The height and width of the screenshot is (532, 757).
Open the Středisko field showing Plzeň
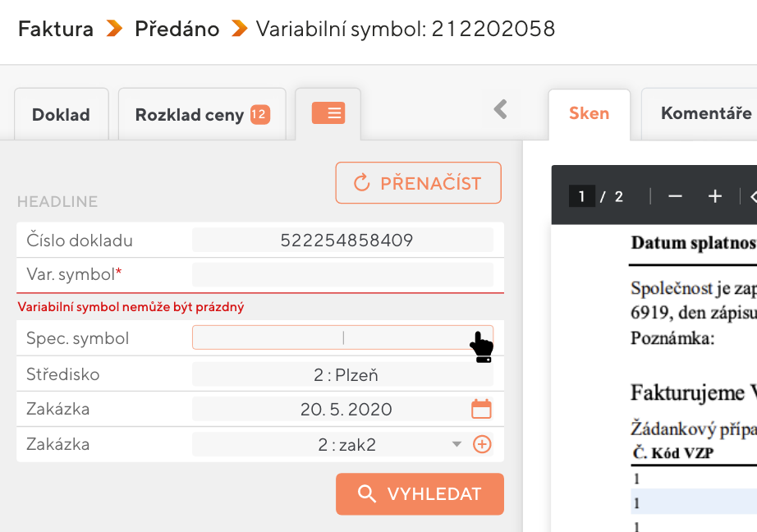point(342,374)
